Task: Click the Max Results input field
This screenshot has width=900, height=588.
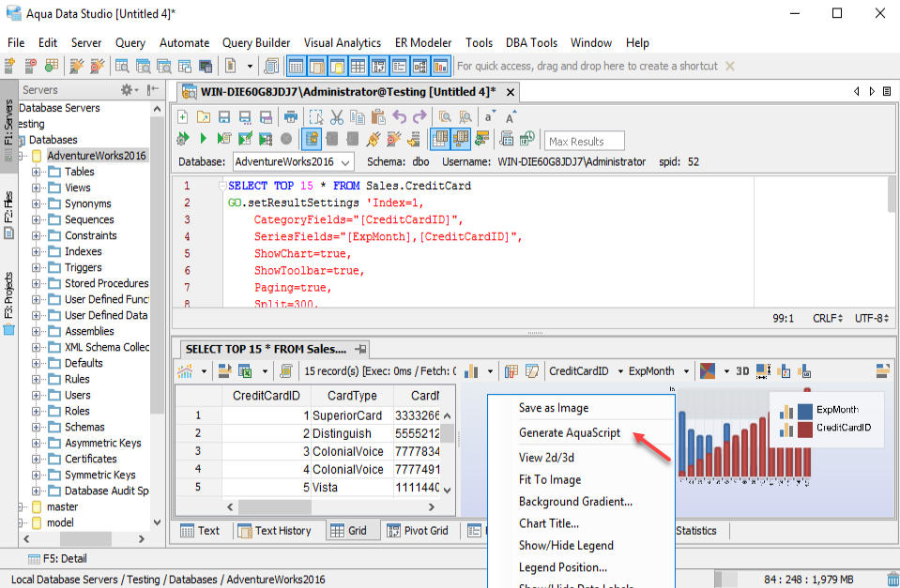Action: pos(585,141)
